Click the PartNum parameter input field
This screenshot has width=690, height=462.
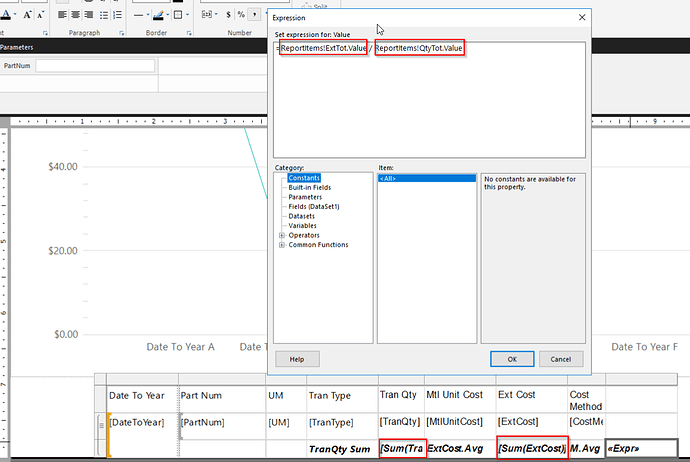[x=95, y=66]
